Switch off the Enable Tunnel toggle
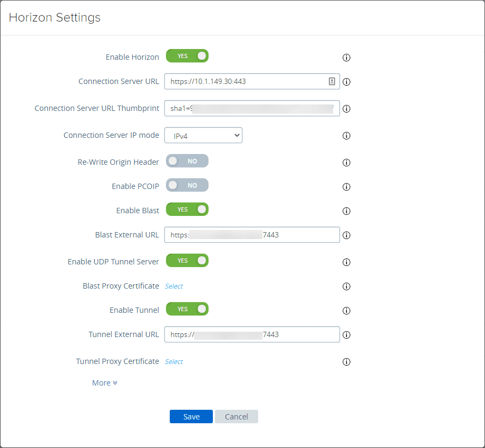The width and height of the screenshot is (485, 448). click(187, 309)
